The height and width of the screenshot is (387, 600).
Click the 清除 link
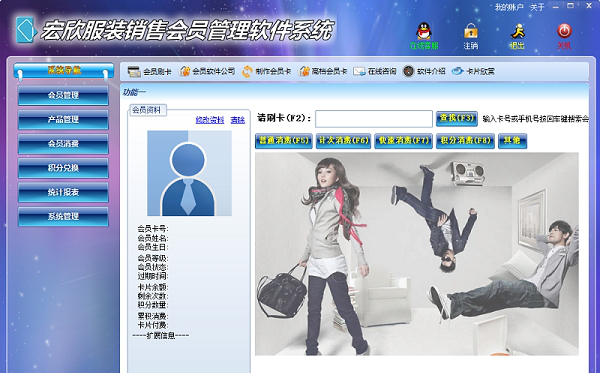(x=237, y=120)
